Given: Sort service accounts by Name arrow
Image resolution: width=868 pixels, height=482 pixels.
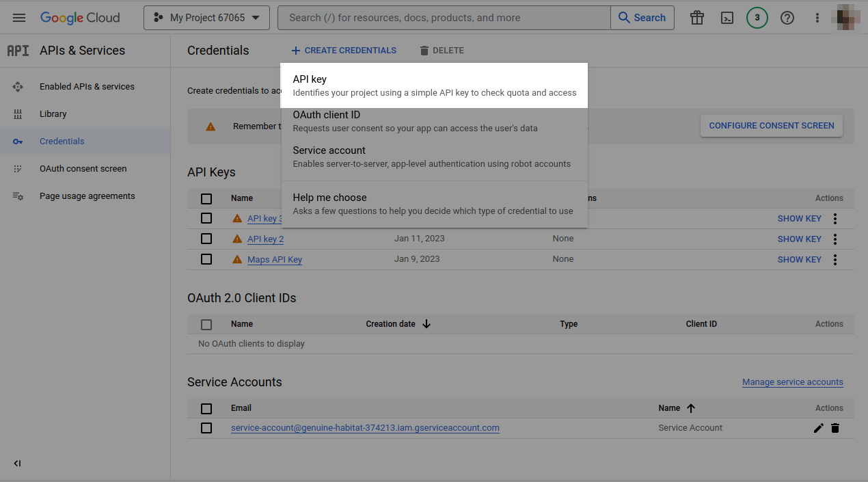Looking at the screenshot, I should (691, 408).
